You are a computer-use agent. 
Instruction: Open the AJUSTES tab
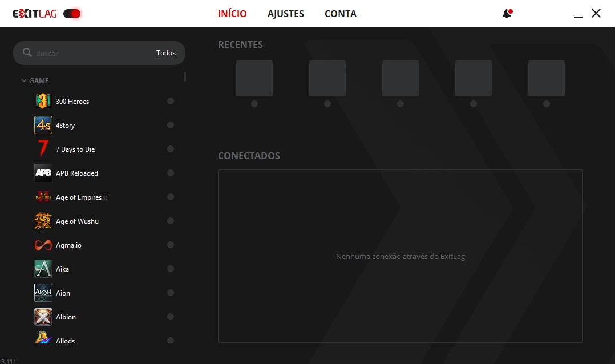pos(285,14)
